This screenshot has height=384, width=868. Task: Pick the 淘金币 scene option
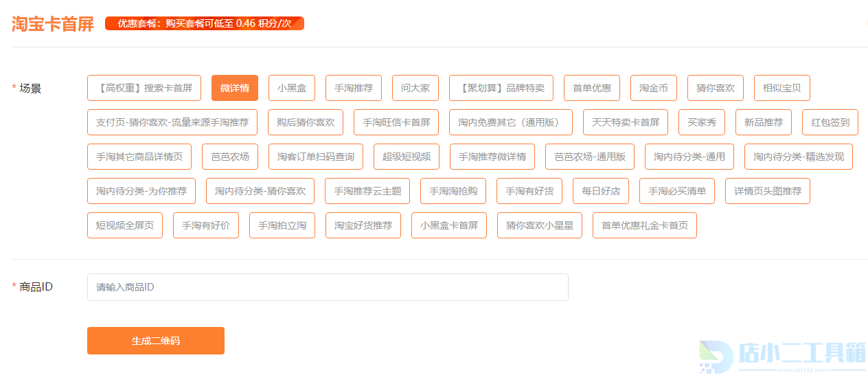(x=654, y=88)
